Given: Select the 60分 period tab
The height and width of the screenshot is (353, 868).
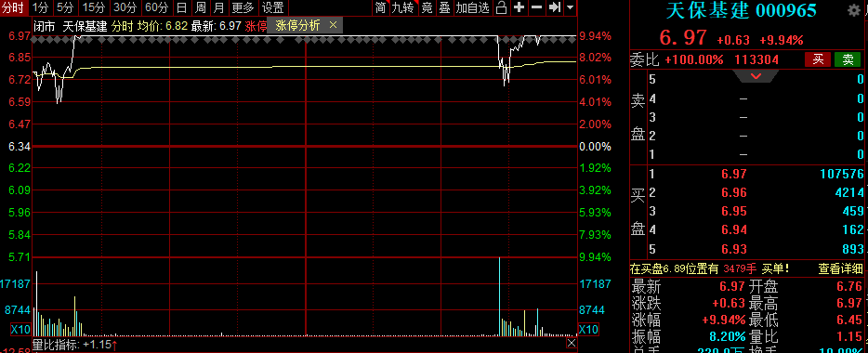Looking at the screenshot, I should click(156, 7).
